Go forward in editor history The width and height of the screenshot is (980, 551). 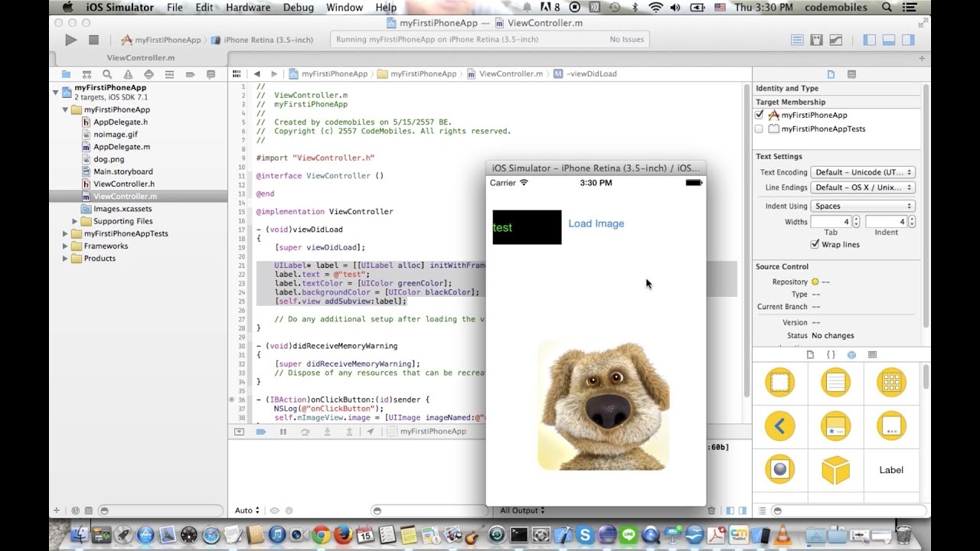click(274, 74)
